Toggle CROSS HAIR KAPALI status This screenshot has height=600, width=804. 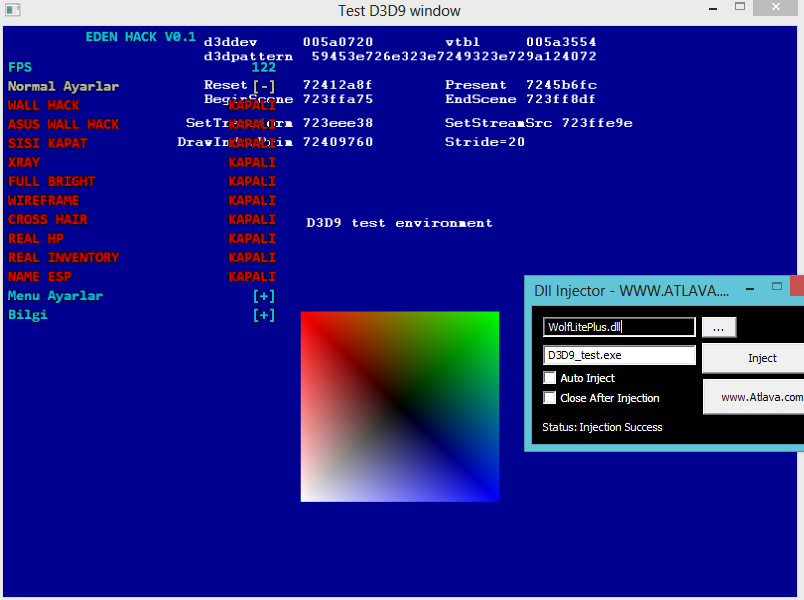point(252,219)
